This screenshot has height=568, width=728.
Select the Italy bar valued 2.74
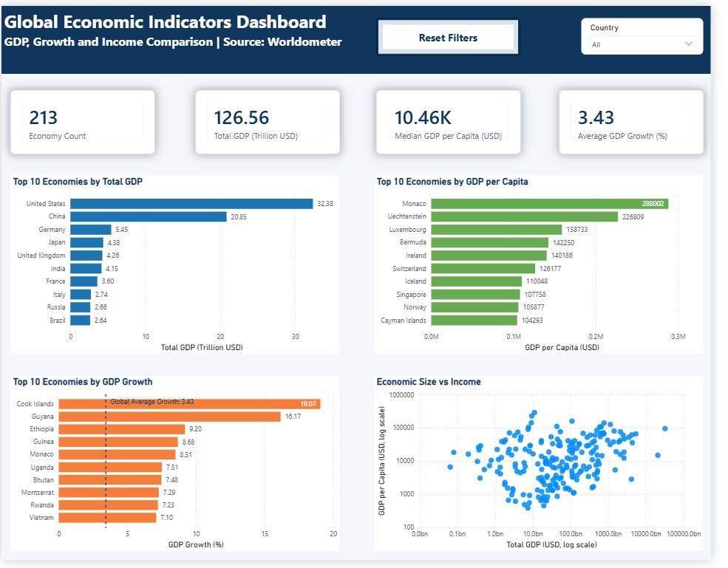[81, 295]
